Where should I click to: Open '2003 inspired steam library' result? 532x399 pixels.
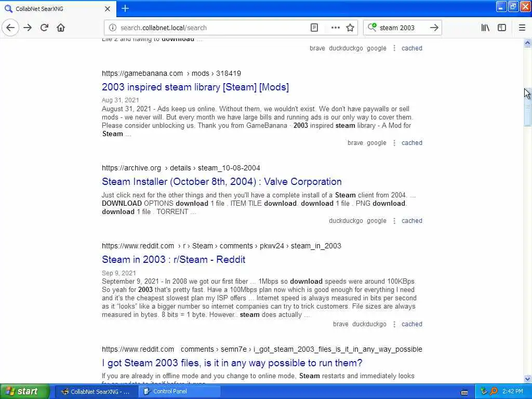[195, 87]
